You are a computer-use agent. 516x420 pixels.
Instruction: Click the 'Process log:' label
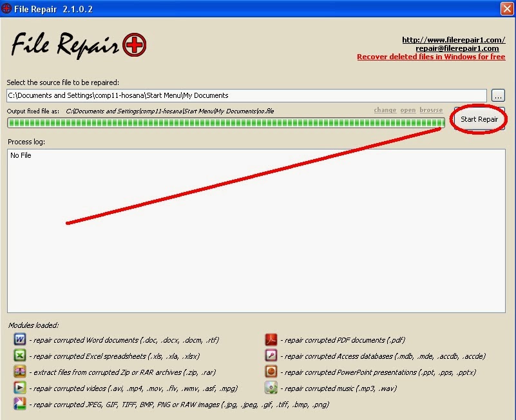(26, 142)
